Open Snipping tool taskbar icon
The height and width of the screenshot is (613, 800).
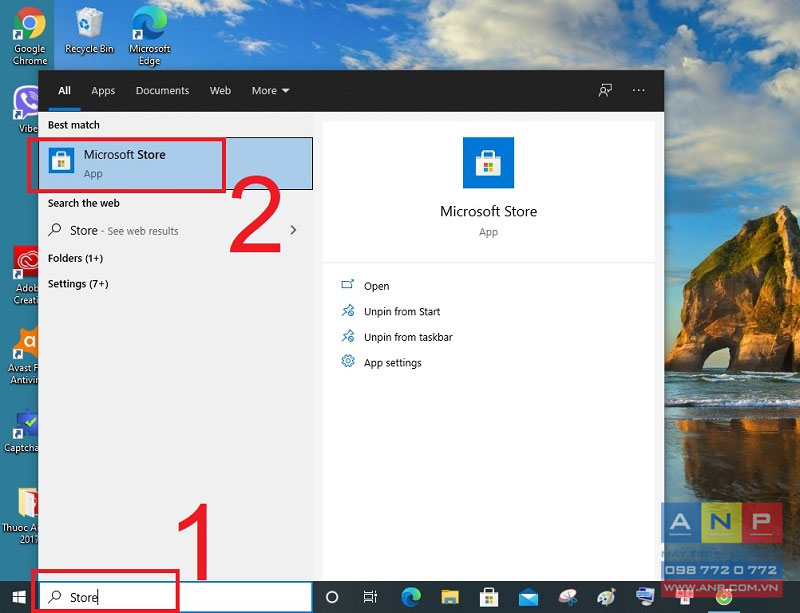(x=568, y=597)
